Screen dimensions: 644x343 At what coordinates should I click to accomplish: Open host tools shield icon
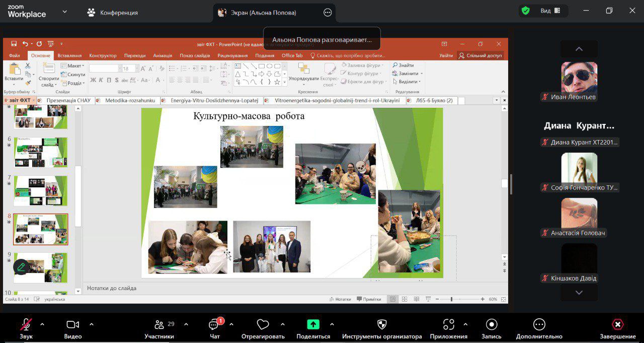[382, 325]
